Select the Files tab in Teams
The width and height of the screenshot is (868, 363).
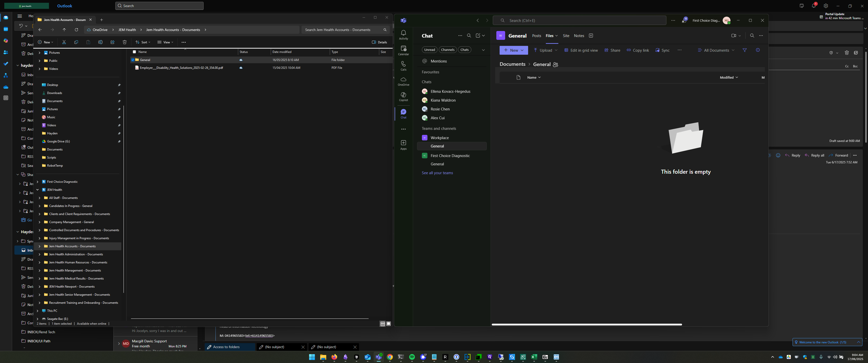pyautogui.click(x=549, y=36)
